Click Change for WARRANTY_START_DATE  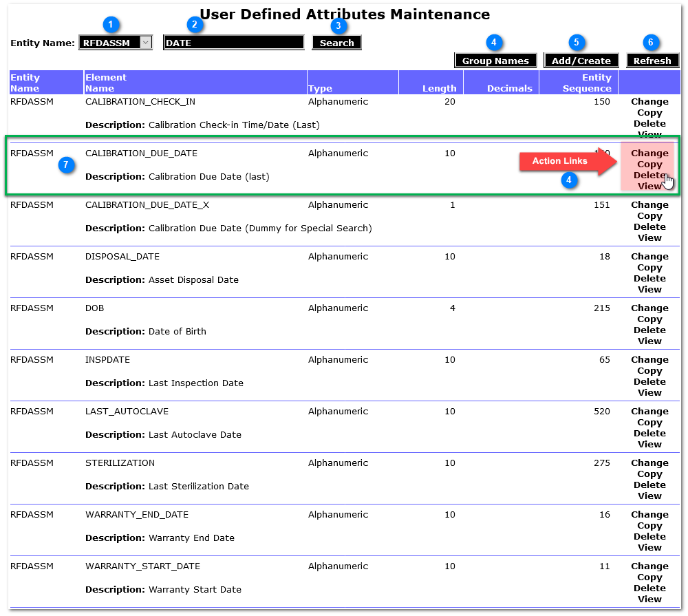click(649, 566)
